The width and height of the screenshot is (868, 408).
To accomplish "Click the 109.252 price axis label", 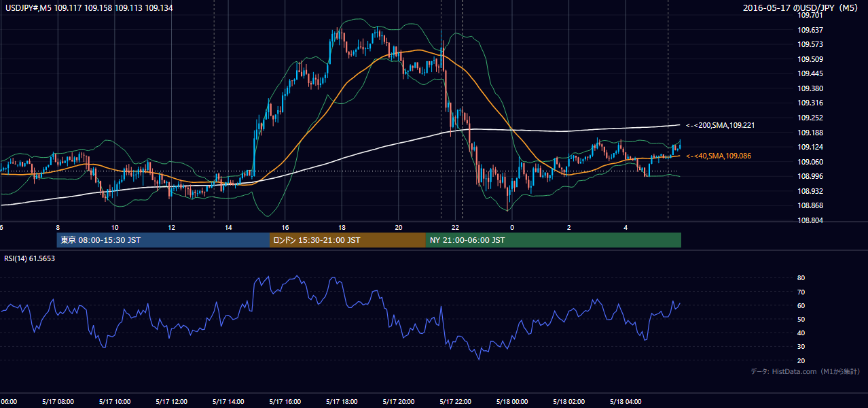I will point(810,118).
